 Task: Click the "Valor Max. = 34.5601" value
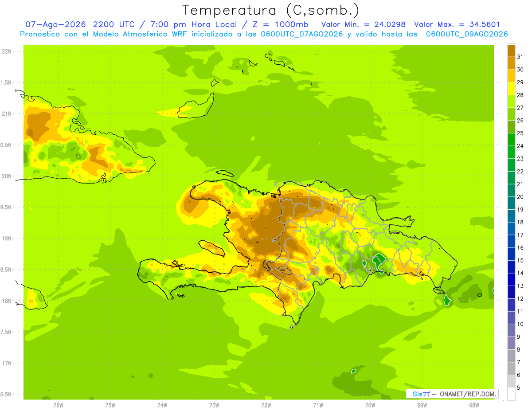[457, 24]
